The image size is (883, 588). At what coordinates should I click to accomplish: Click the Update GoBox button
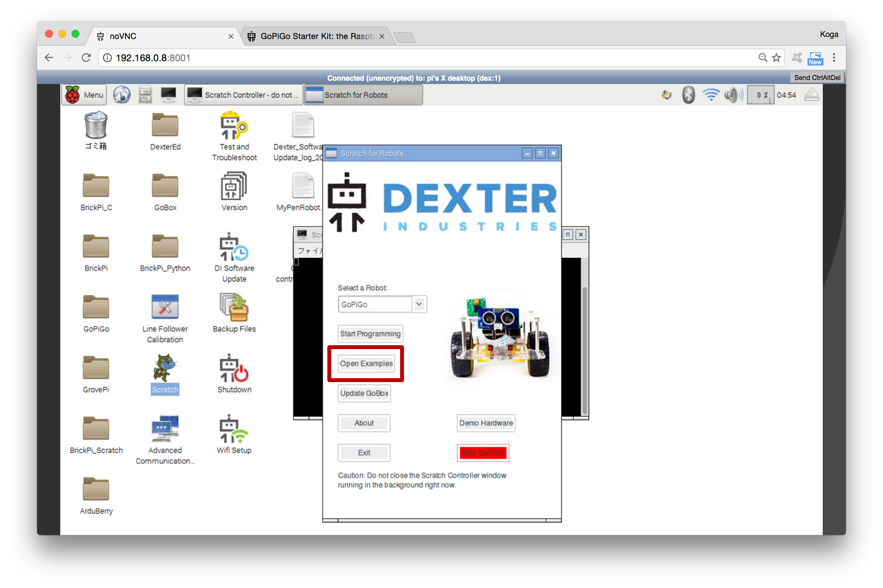click(x=364, y=393)
